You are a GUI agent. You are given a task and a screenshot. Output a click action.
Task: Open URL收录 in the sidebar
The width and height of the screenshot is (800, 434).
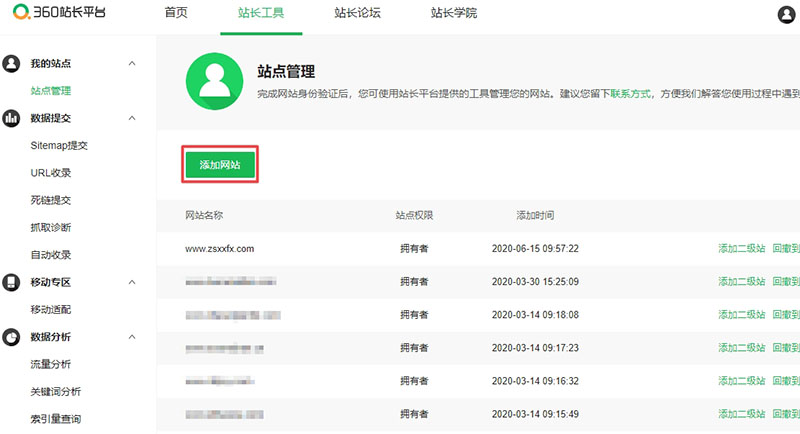tap(51, 173)
